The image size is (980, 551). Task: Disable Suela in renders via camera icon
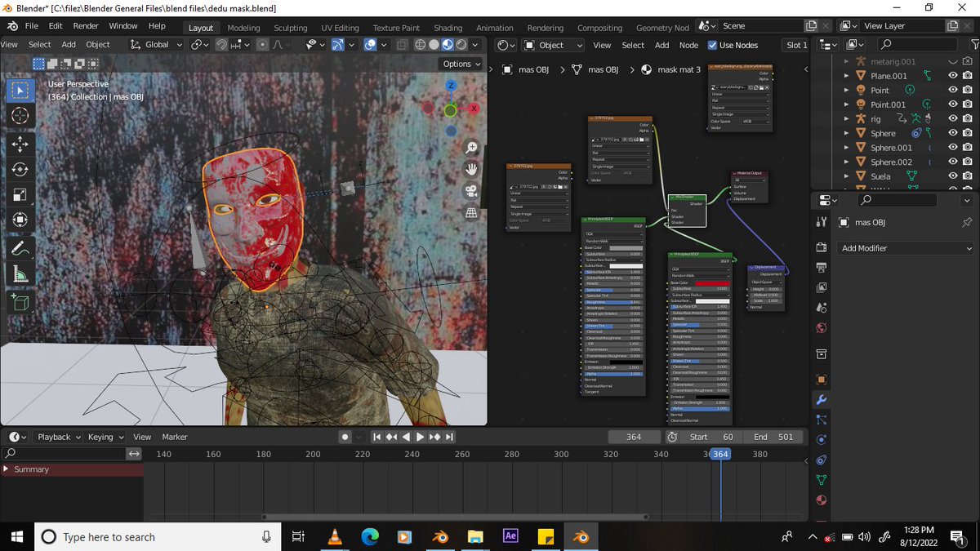[967, 176]
